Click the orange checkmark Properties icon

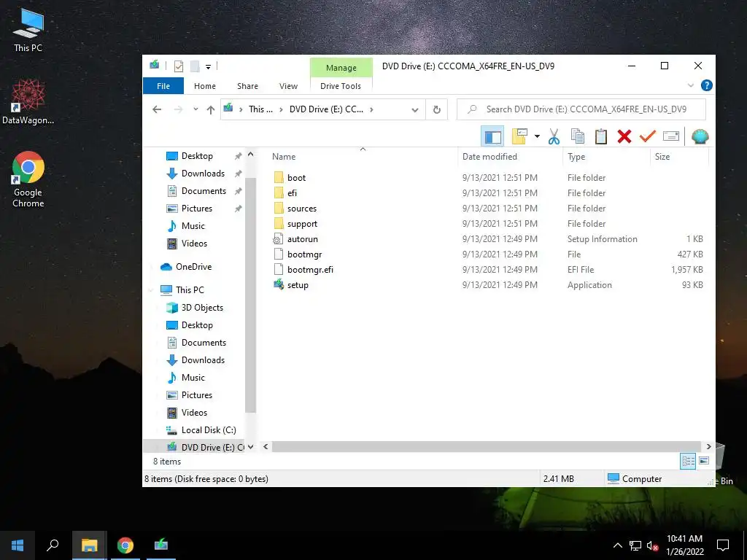tap(648, 136)
